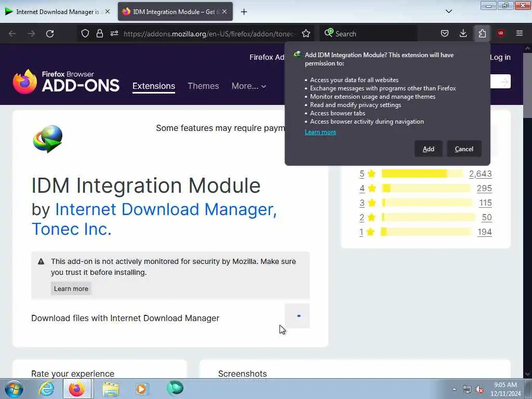Viewport: 532px width, 399px height.
Task: Open the 2,643 five-star reviews count
Action: pos(481,174)
